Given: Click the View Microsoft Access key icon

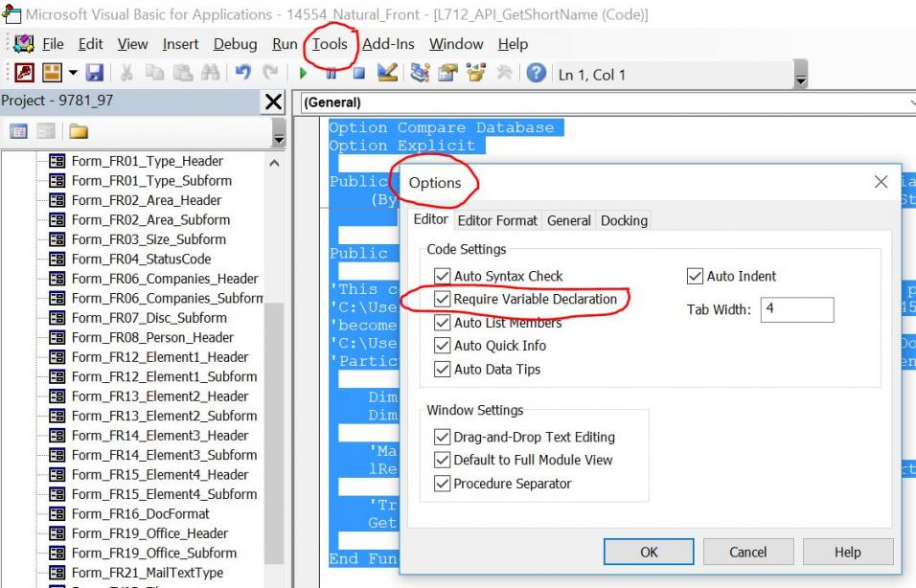Looking at the screenshot, I should [x=25, y=73].
